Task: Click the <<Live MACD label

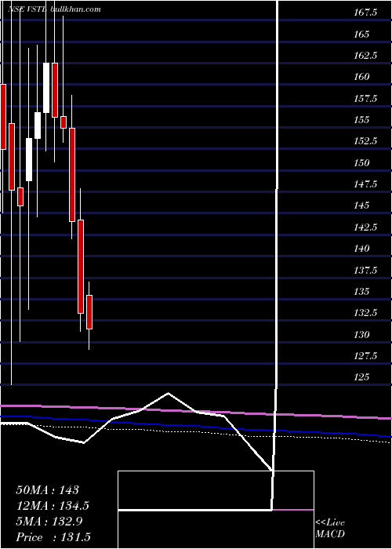Action: tap(330, 529)
